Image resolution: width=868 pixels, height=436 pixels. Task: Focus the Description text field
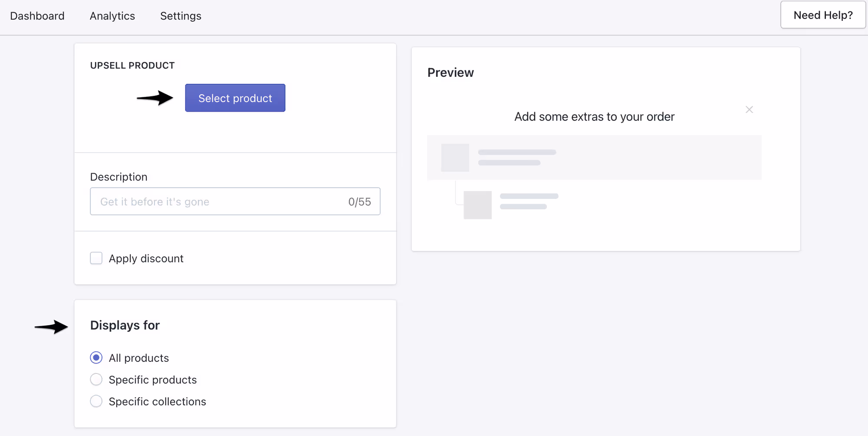(235, 201)
